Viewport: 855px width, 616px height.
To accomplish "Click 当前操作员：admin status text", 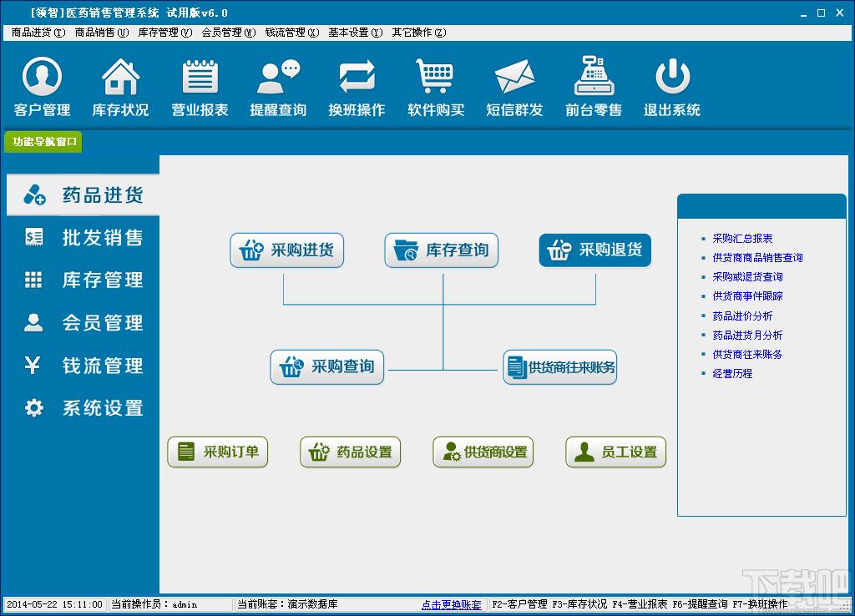I will coord(154,604).
